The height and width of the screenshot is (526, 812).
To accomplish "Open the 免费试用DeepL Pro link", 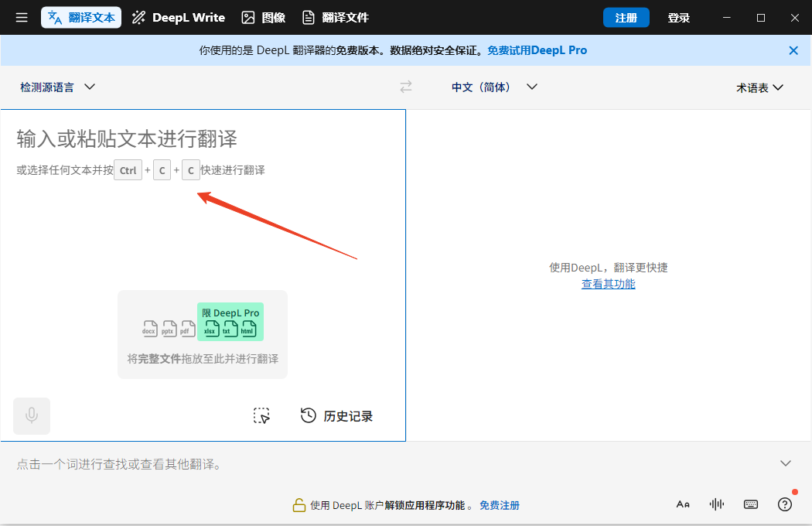I will click(537, 50).
